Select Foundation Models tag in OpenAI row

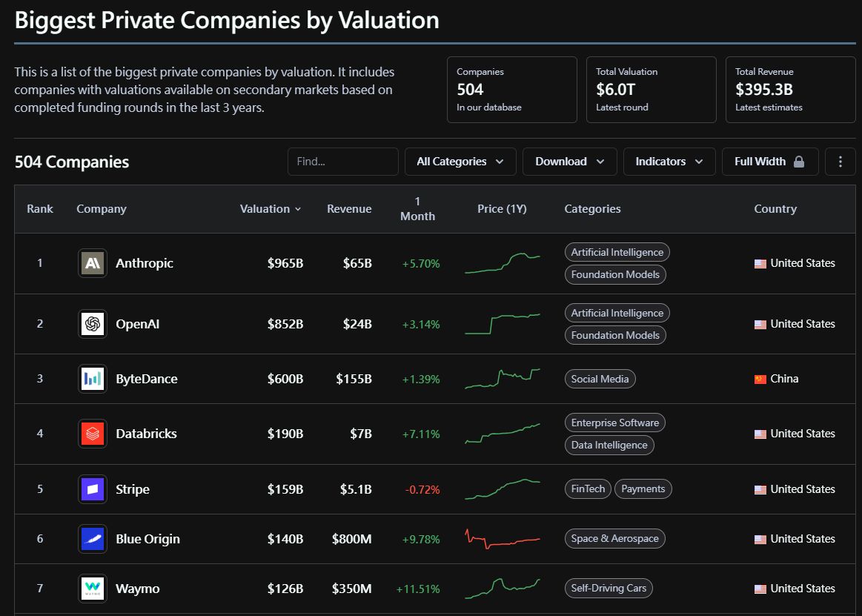point(615,335)
